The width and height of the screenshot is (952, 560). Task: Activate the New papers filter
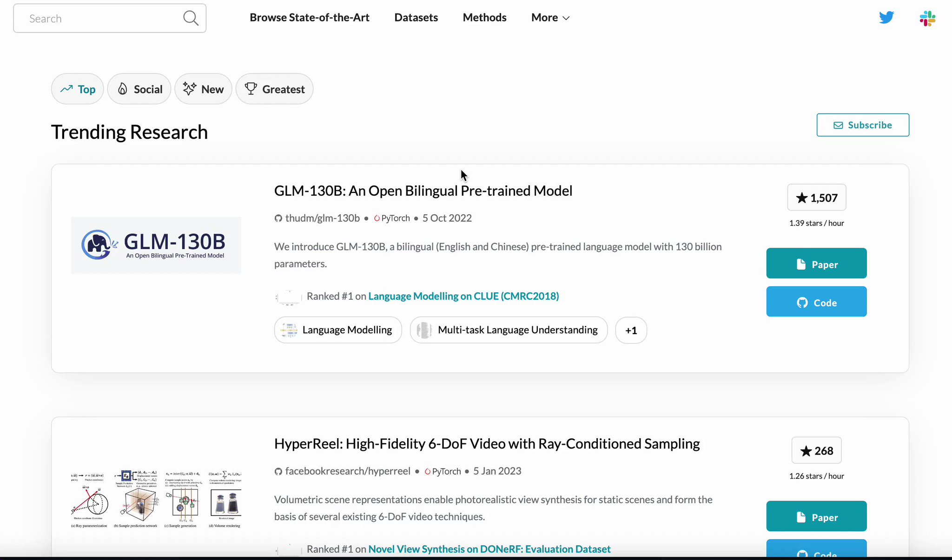coord(203,89)
